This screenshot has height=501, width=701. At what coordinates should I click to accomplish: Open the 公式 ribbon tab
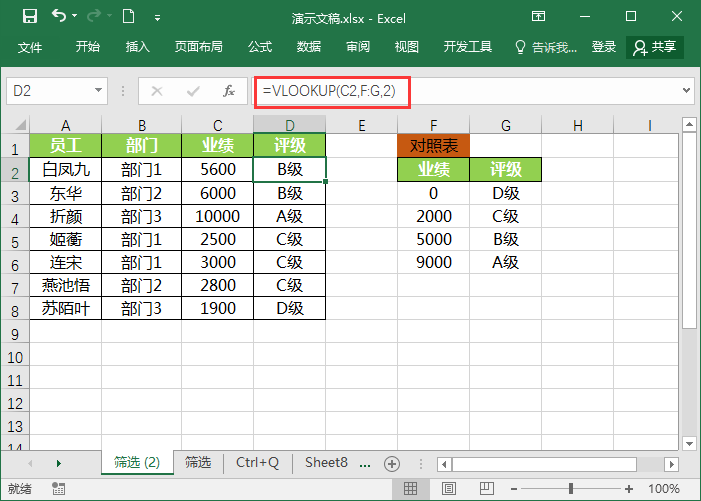pyautogui.click(x=260, y=47)
